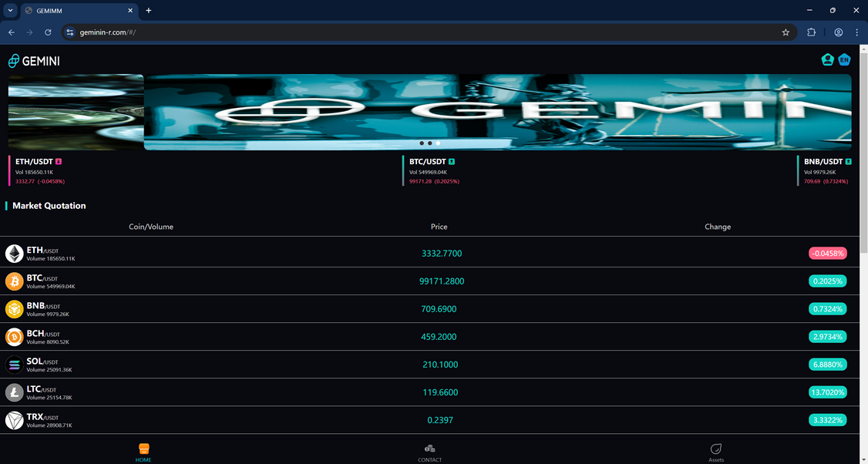Image resolution: width=868 pixels, height=464 pixels.
Task: Open the Chrome three-dot menu
Action: [857, 32]
